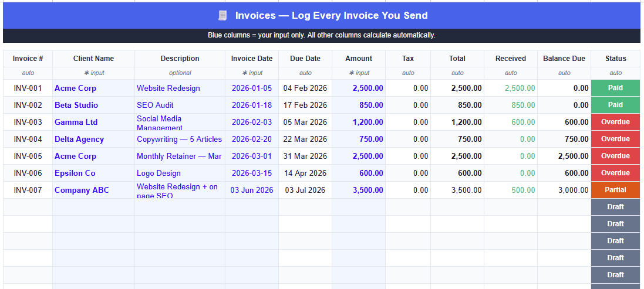This screenshot has height=289, width=644.
Task: Click invoice date 03 Jun 2026
Action: 252,190
